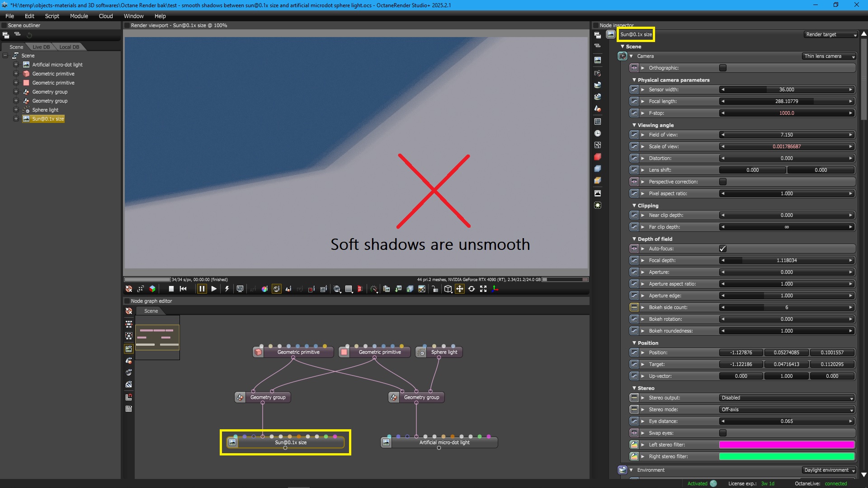Open the Script menu

pos(52,16)
